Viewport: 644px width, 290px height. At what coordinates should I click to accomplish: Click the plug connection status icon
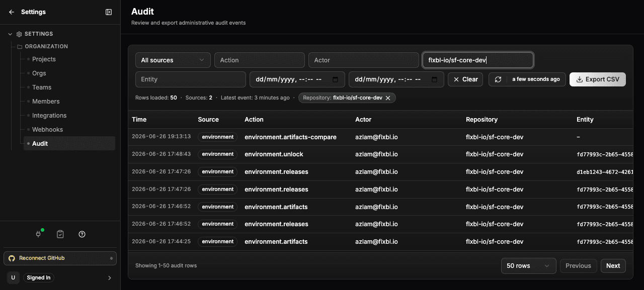point(38,234)
